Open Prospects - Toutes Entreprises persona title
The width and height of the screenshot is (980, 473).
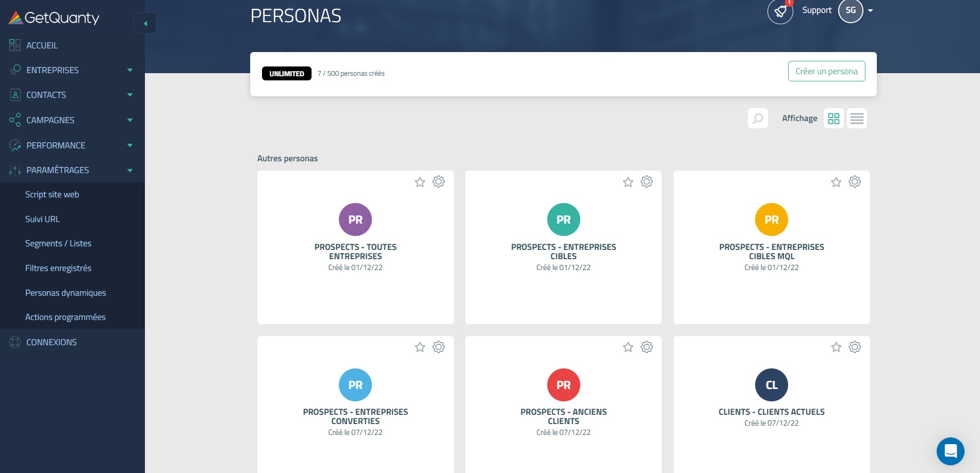355,251
